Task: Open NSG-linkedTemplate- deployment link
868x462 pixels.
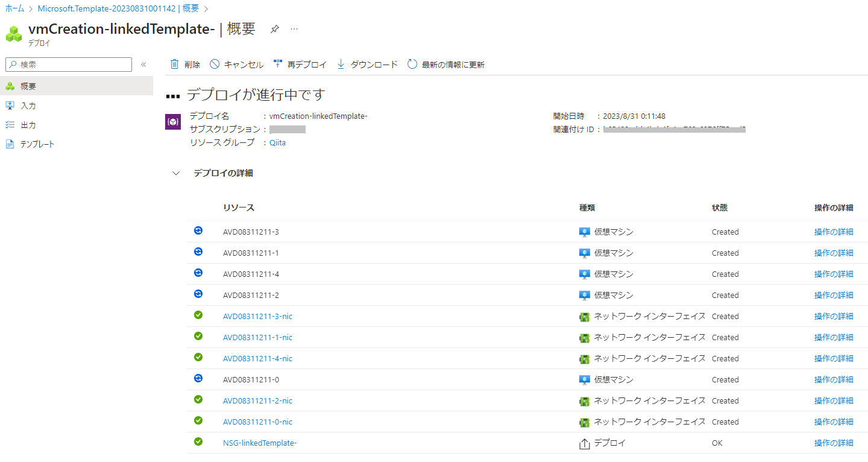Action: click(260, 443)
